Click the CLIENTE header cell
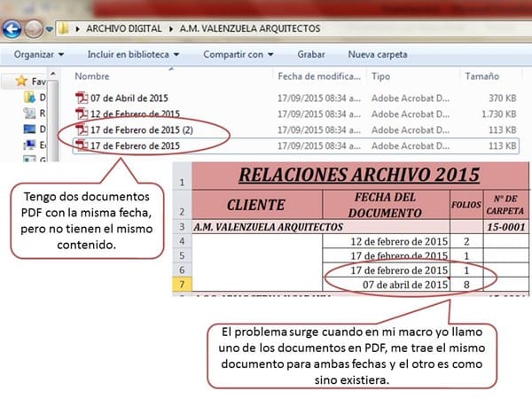The height and width of the screenshot is (399, 532). [x=257, y=205]
